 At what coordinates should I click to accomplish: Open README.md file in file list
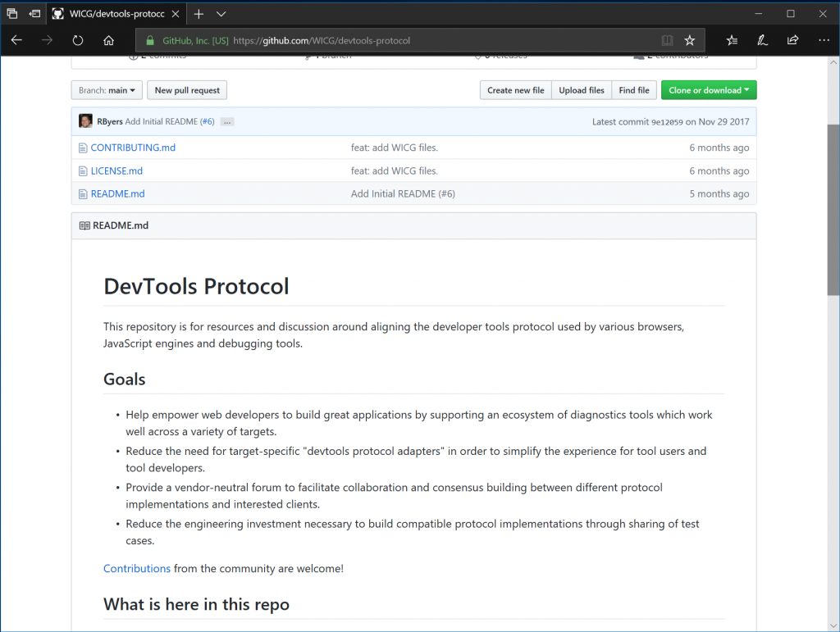(117, 193)
